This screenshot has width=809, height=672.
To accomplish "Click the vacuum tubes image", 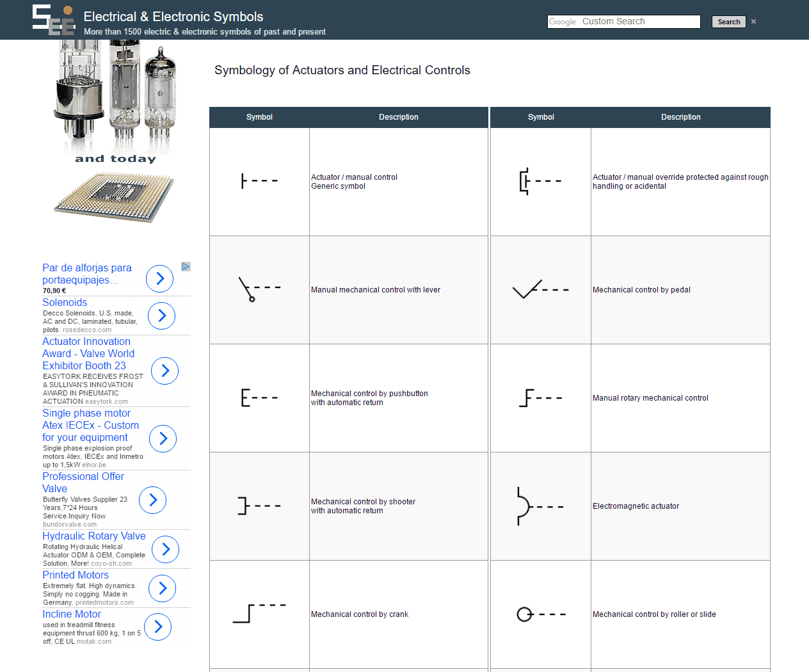I will [x=115, y=96].
